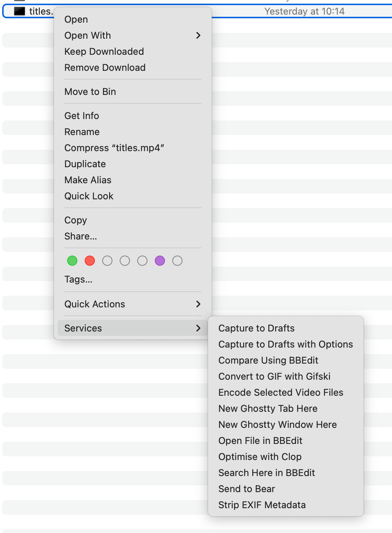Click the Yesterday at 10:14 date cell

pos(304,11)
